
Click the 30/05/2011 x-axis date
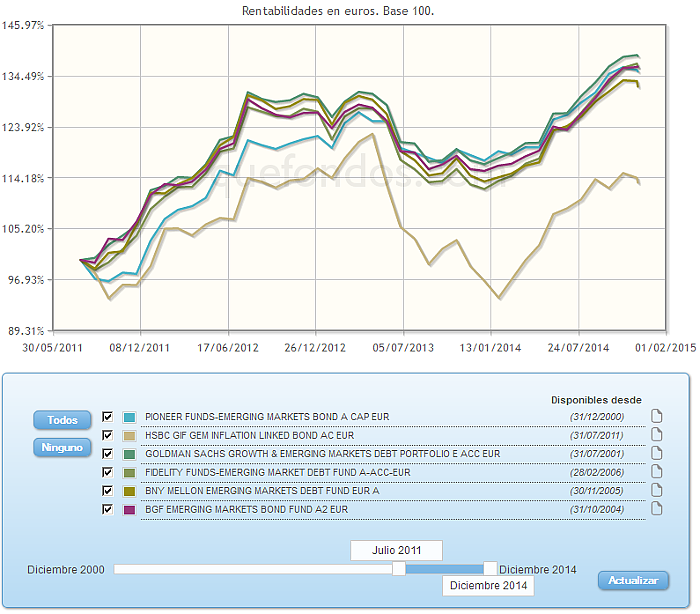point(52,348)
